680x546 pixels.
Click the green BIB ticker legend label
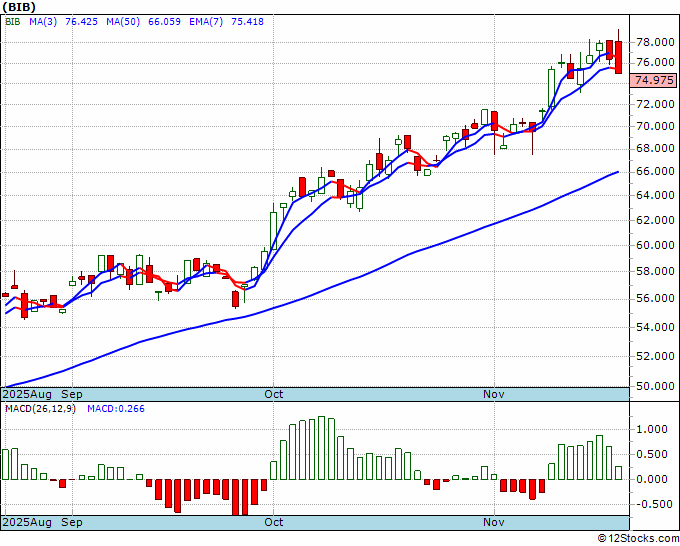click(13, 21)
